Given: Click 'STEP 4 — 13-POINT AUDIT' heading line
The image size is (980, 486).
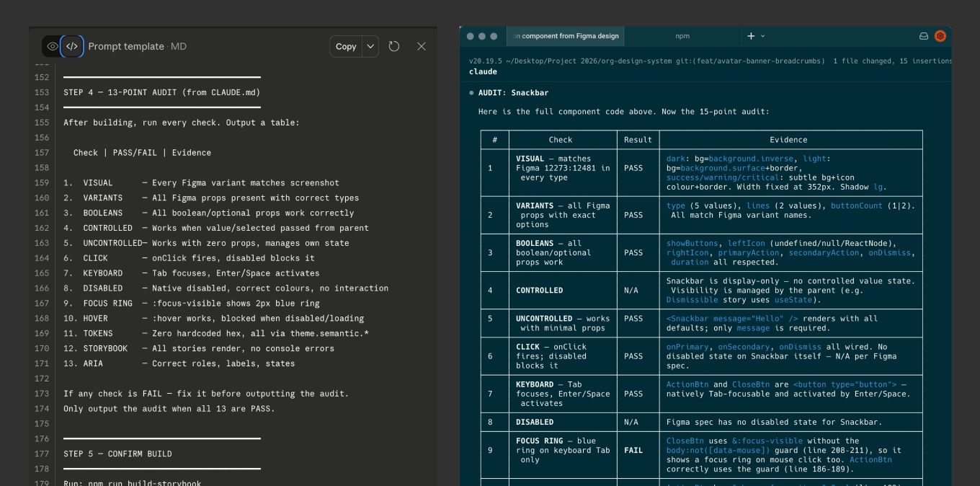Looking at the screenshot, I should pyautogui.click(x=162, y=92).
